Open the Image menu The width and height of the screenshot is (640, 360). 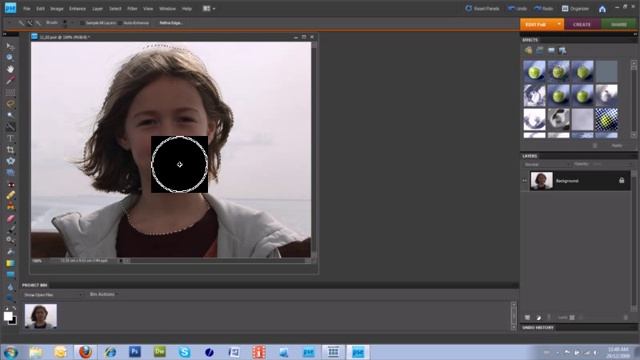point(57,9)
